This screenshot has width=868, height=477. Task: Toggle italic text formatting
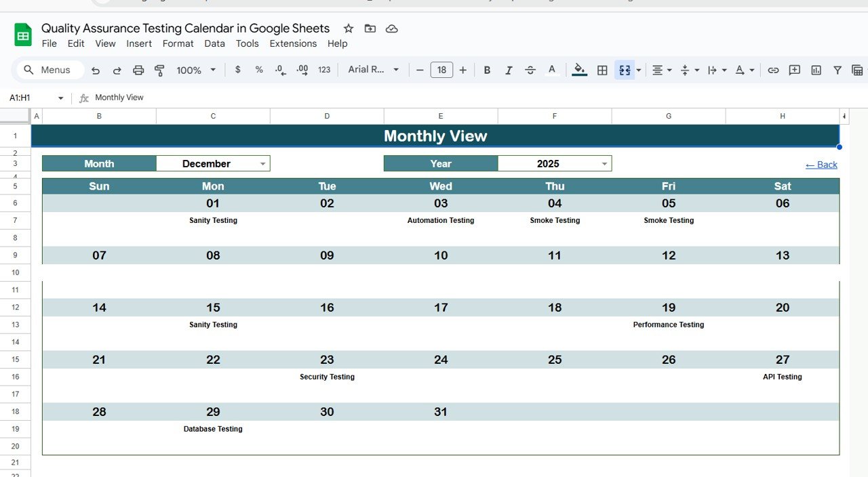tap(509, 70)
